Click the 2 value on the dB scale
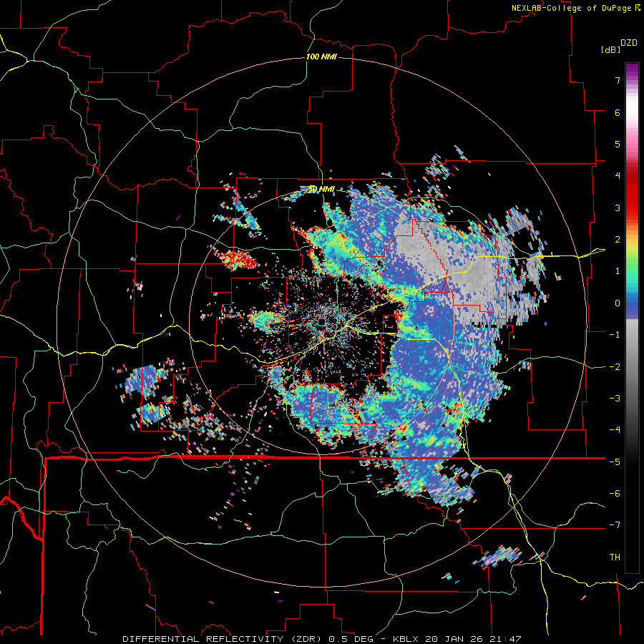The width and height of the screenshot is (644, 644). 618,240
